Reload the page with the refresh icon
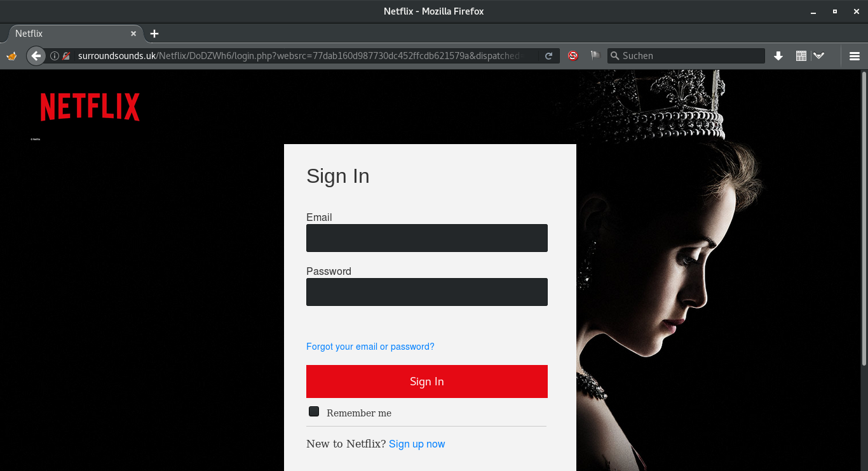Screen dimensions: 868x471 pos(549,56)
